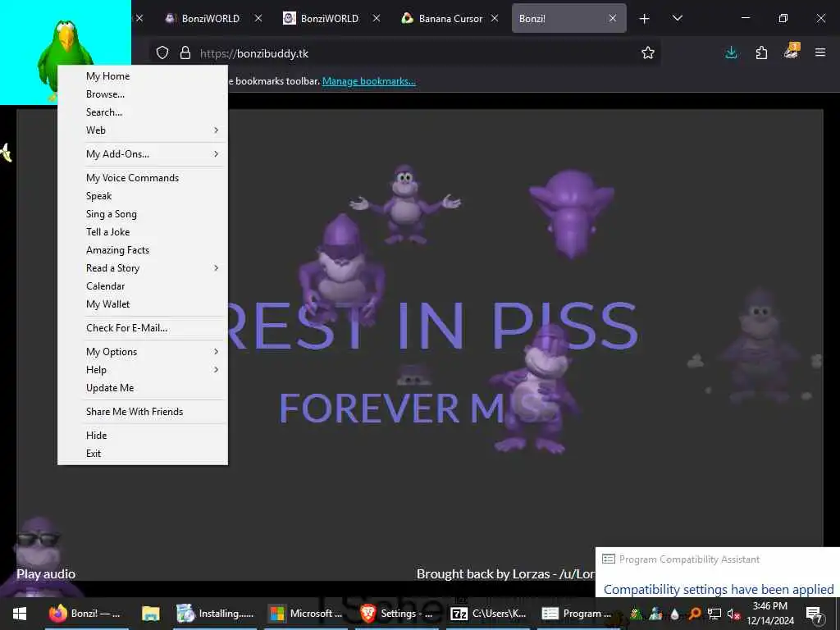Click the shrugging Bonzi gorilla image
This screenshot has width=840, height=630.
pos(405,203)
